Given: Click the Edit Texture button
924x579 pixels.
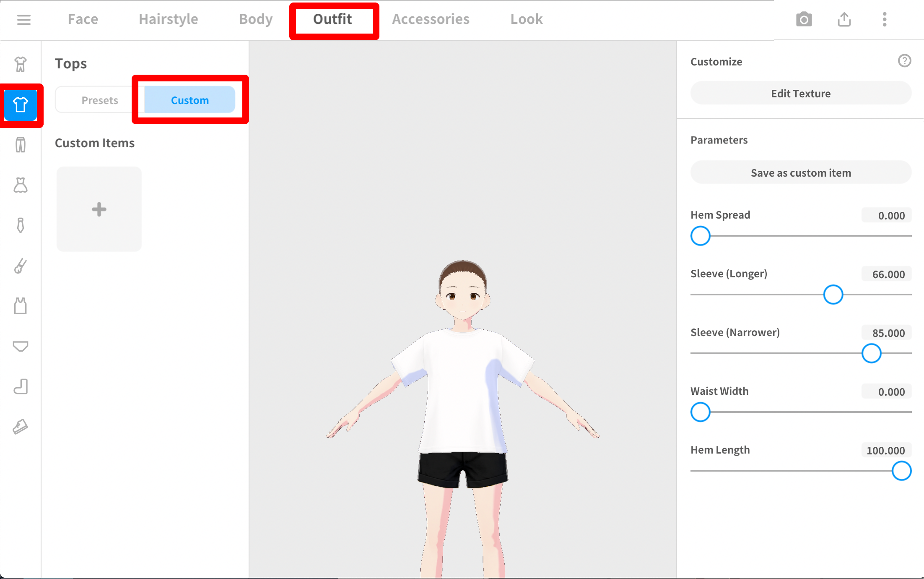Looking at the screenshot, I should 800,93.
